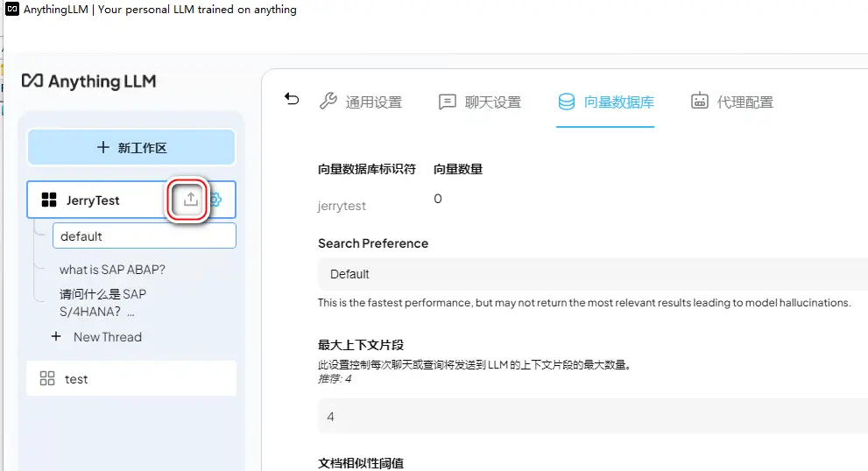Open the '请问什么是 SAP S/4HANA?' thread

point(103,303)
